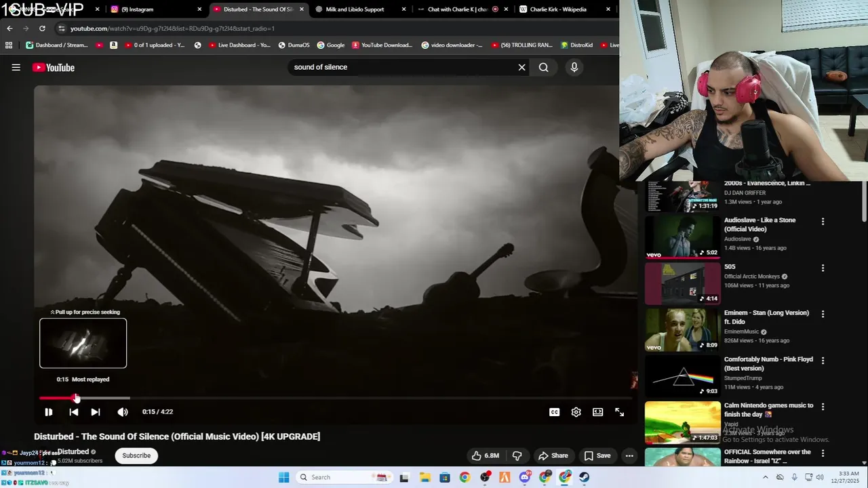Click the seek preview thumbnail
The width and height of the screenshot is (868, 488).
coord(83,343)
